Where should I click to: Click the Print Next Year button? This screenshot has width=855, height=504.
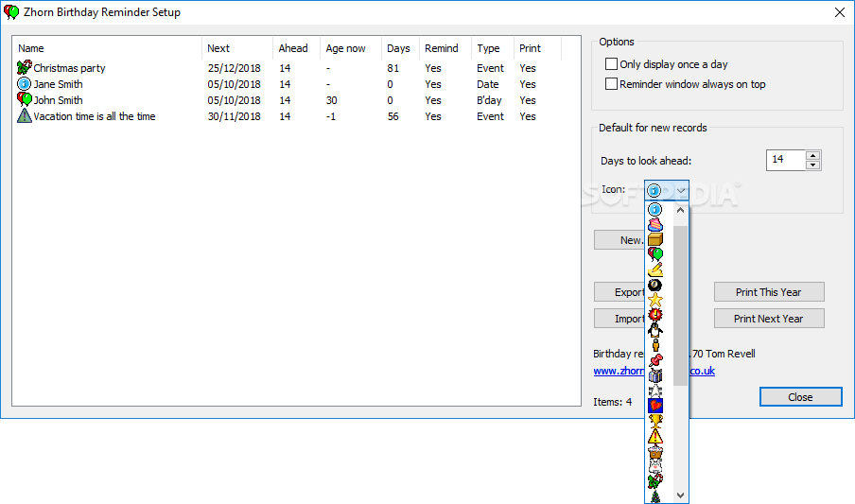pyautogui.click(x=769, y=319)
